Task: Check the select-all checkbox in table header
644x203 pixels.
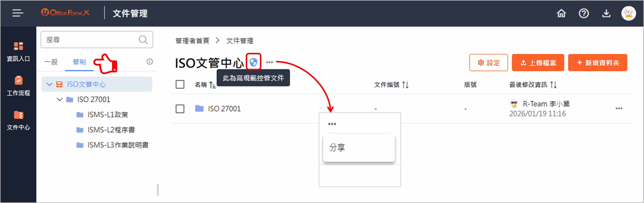Action: point(180,85)
